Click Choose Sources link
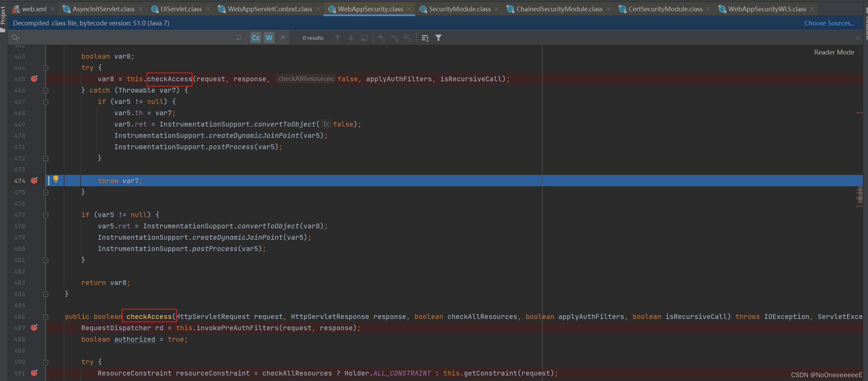The width and height of the screenshot is (868, 381). click(829, 23)
